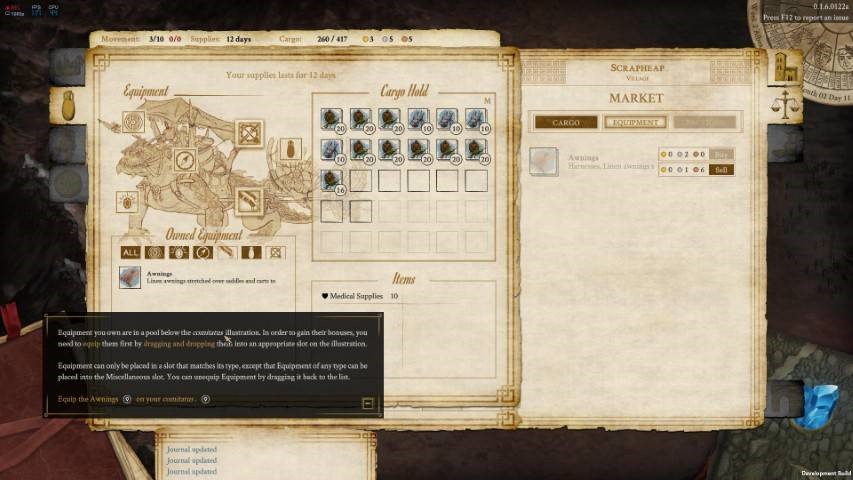This screenshot has height=480, width=853.
Task: Select the cargo item with quantity 16
Action: click(331, 180)
